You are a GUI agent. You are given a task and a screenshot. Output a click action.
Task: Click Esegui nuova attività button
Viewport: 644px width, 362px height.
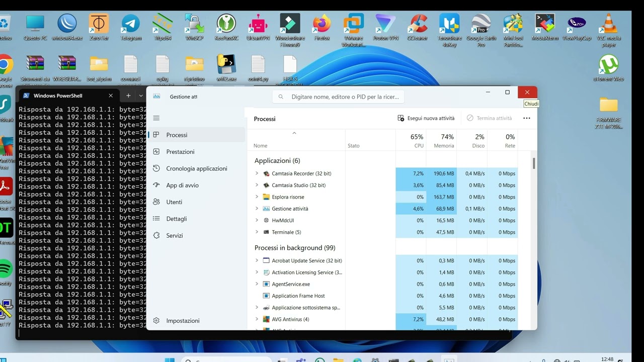426,118
